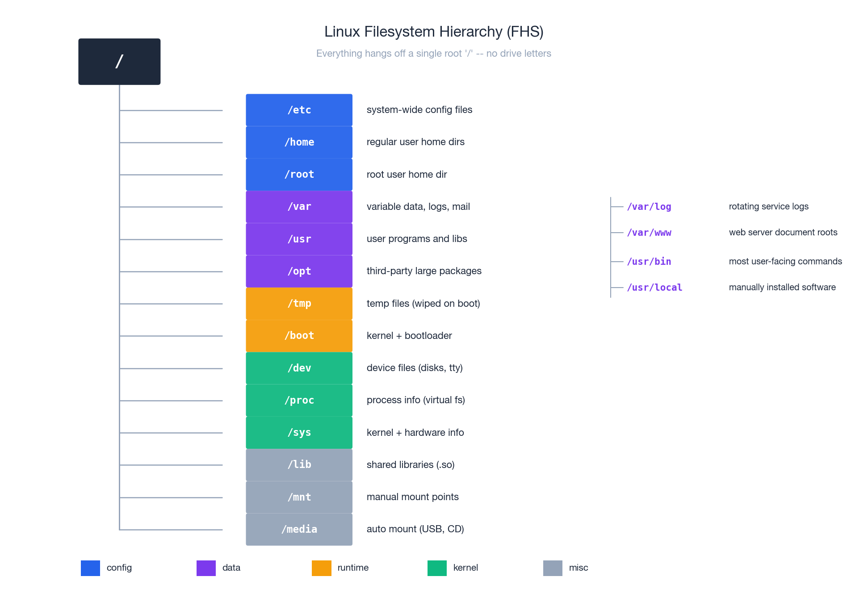
Task: Click the /var/www subdirectory label
Action: coord(649,233)
